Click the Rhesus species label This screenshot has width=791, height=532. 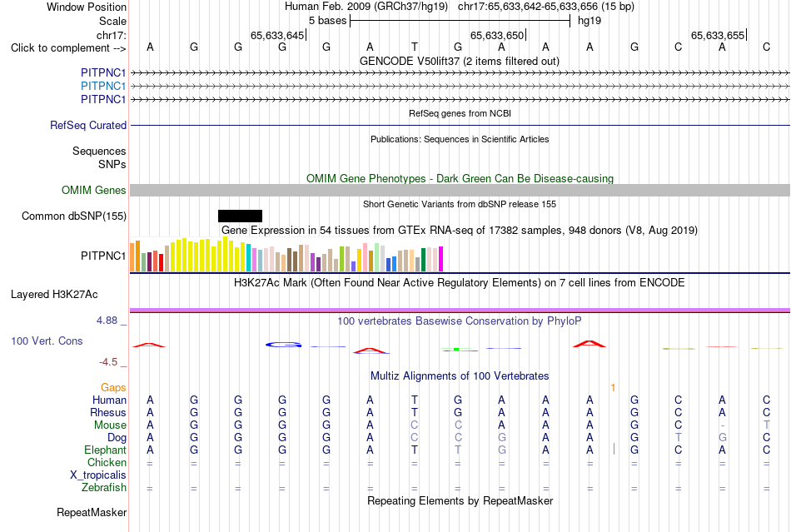tap(108, 412)
